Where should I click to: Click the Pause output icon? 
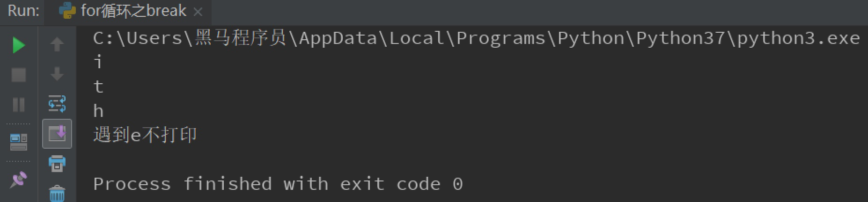(x=19, y=104)
